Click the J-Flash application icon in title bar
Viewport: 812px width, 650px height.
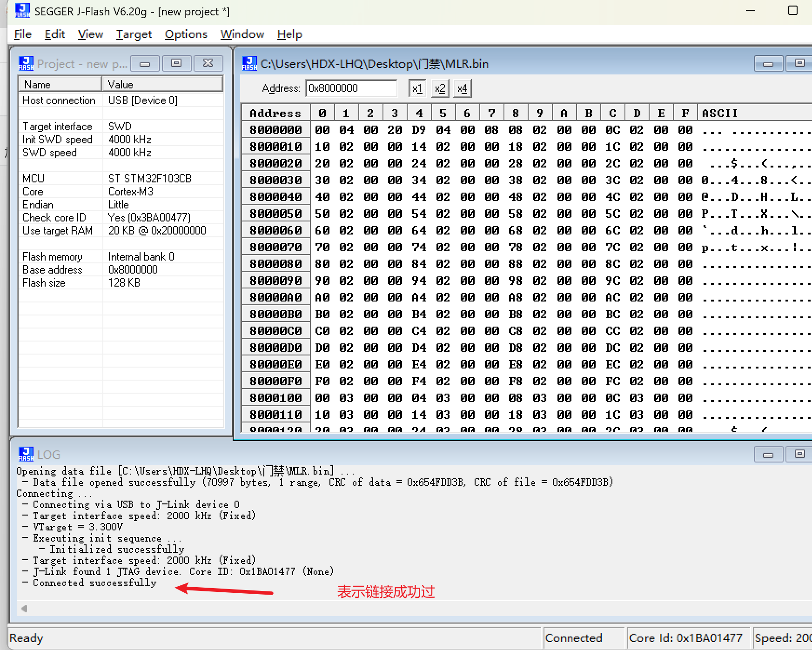tap(22, 11)
